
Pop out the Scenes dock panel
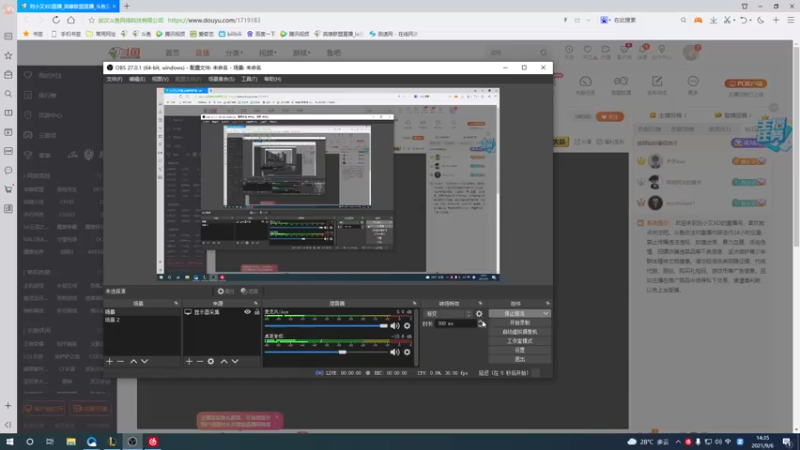point(176,304)
